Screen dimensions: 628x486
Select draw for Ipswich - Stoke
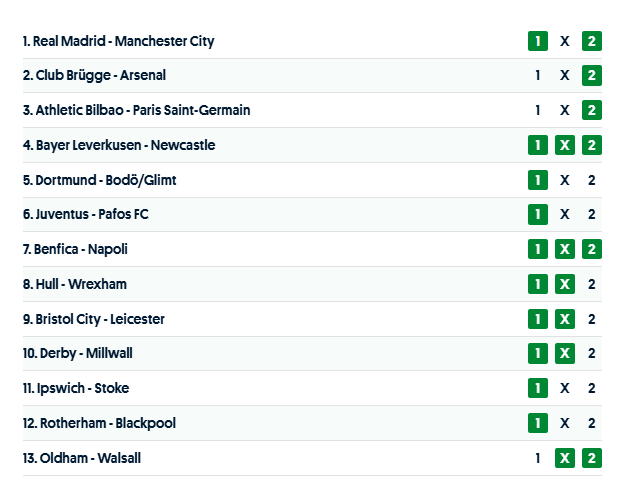[x=565, y=388]
